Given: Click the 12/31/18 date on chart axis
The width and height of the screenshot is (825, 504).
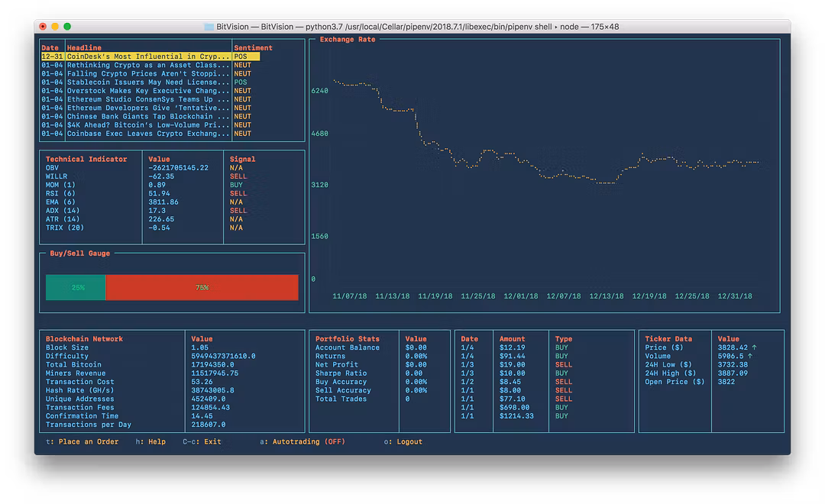Looking at the screenshot, I should (x=735, y=296).
